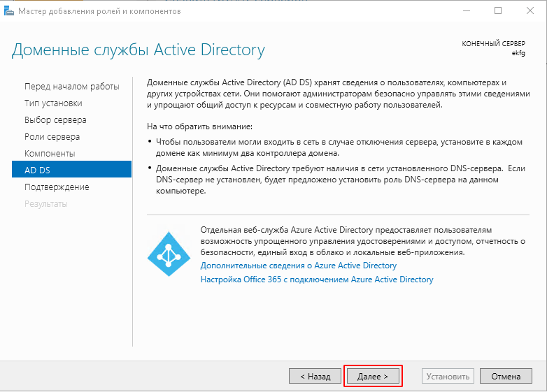Click the 'Доменные службы Active Directory' page heading
The width and height of the screenshot is (547, 392).
coord(138,50)
